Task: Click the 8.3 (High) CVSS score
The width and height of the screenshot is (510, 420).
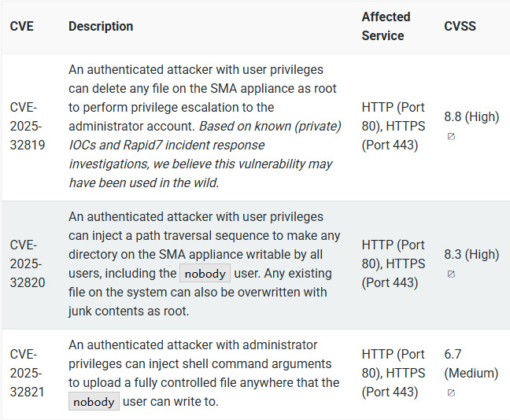Action: (x=471, y=255)
